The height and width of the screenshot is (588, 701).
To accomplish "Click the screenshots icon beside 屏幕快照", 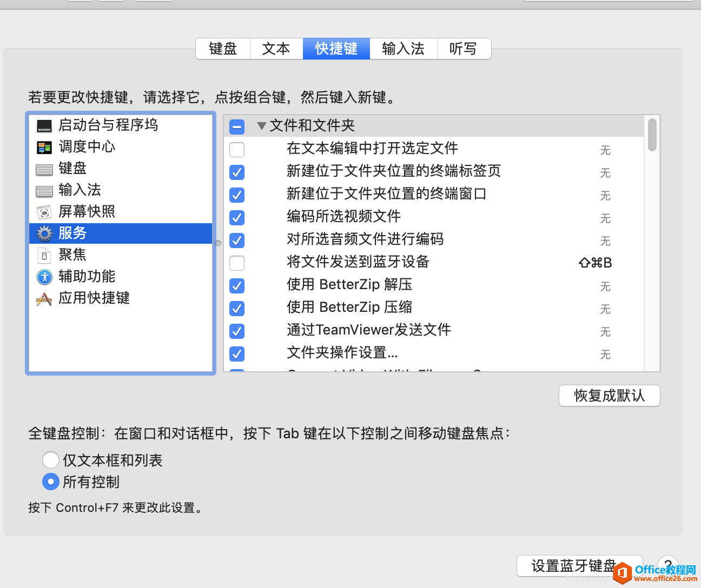I will (44, 212).
